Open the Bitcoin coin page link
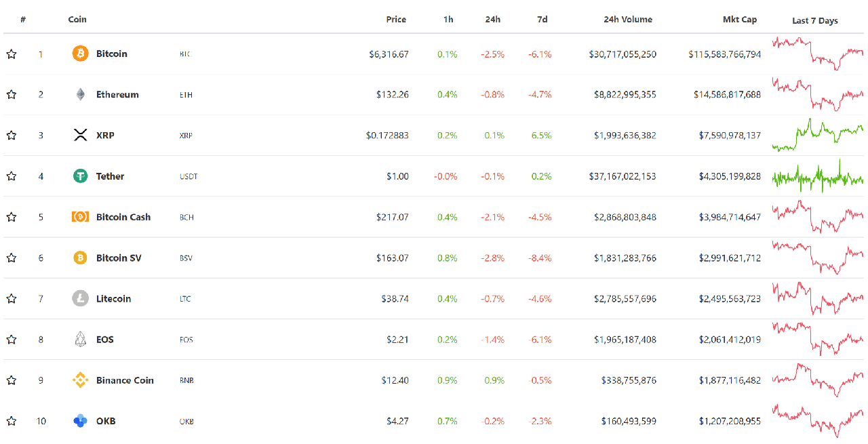Image resolution: width=868 pixels, height=444 pixels. click(x=111, y=54)
